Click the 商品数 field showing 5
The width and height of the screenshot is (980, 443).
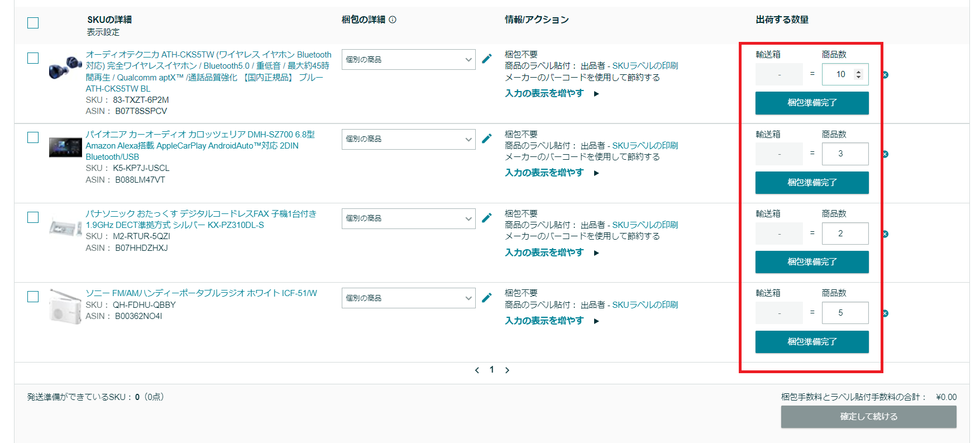point(845,313)
